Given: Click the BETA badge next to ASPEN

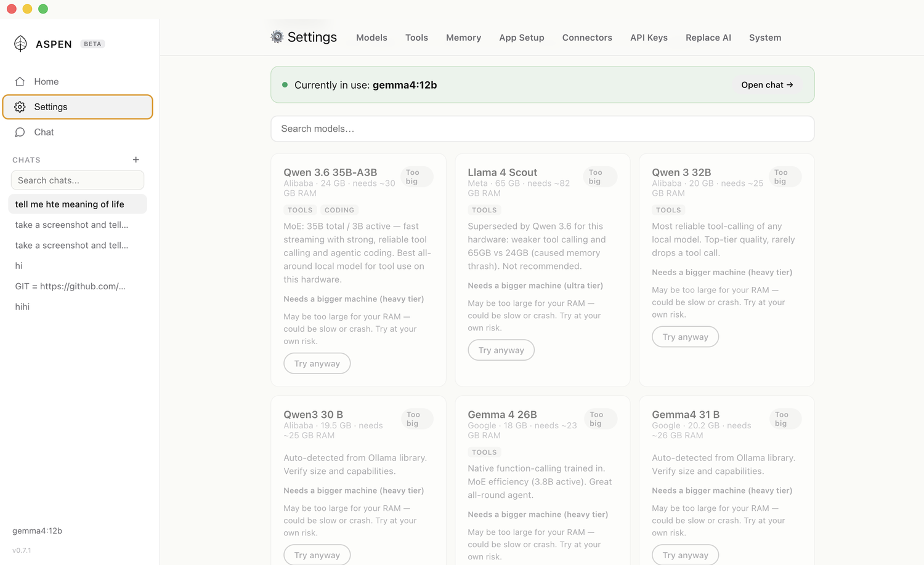Looking at the screenshot, I should click(92, 44).
